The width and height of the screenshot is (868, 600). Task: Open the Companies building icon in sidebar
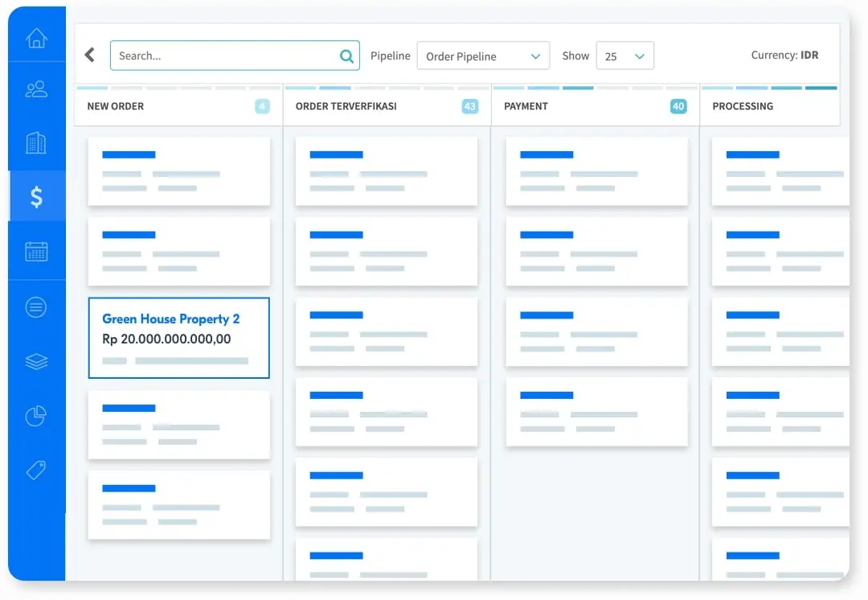click(x=36, y=142)
